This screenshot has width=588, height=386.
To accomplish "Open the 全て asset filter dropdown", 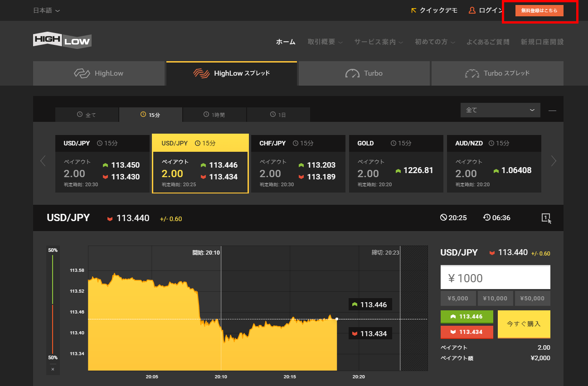I will 501,110.
